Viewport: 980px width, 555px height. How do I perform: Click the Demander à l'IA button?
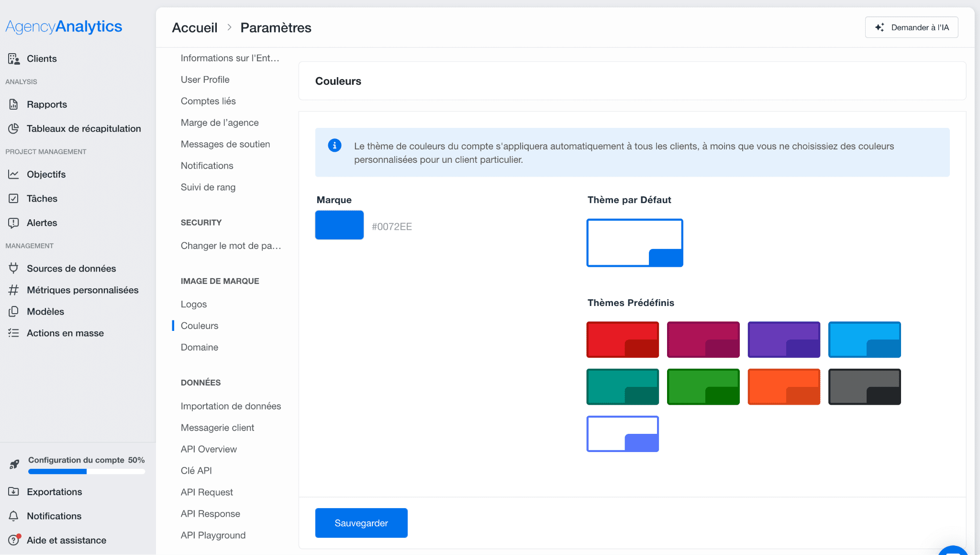click(x=911, y=27)
